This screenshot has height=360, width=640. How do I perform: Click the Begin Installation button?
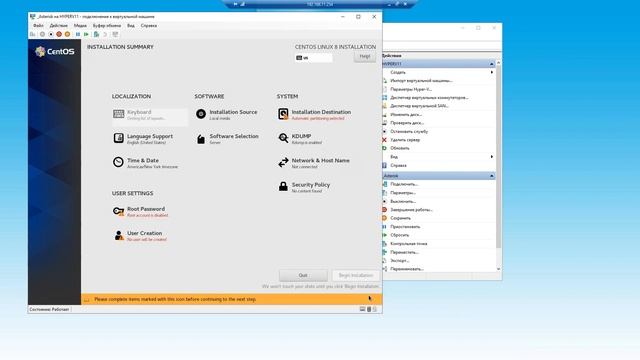pos(356,275)
